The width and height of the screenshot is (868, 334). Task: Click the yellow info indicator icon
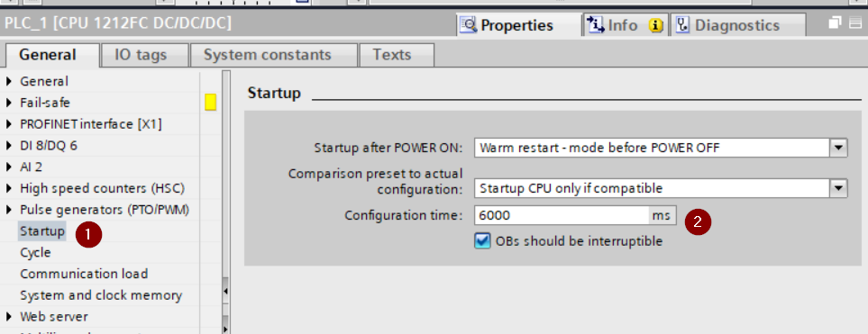tap(656, 25)
